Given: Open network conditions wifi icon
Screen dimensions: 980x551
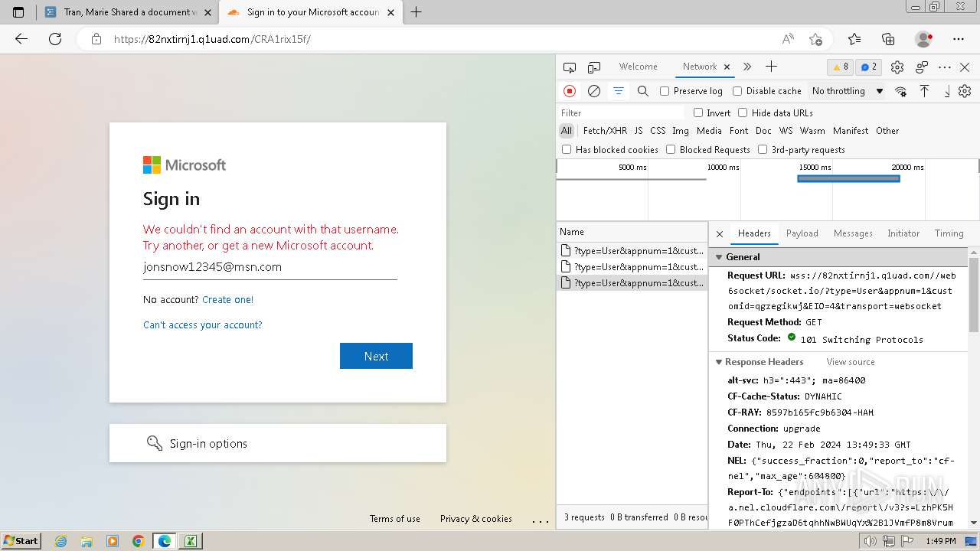Looking at the screenshot, I should point(900,91).
